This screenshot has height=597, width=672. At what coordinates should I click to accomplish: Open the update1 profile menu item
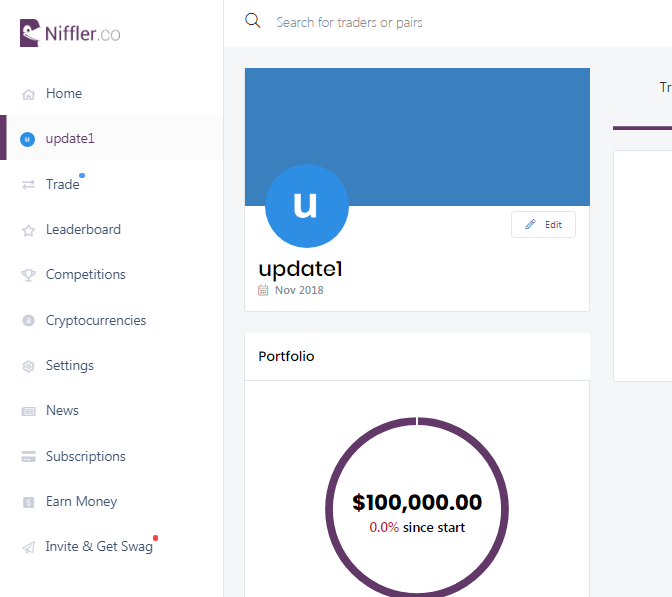point(111,138)
